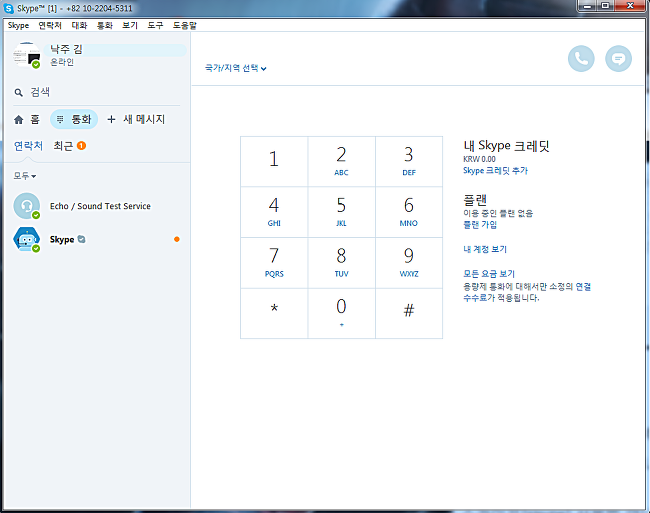
Task: Open the profile avatar of 낙주 김
Action: coord(27,55)
